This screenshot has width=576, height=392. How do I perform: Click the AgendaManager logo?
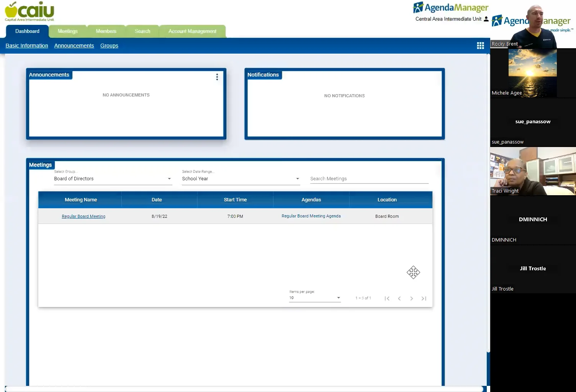[x=451, y=8]
